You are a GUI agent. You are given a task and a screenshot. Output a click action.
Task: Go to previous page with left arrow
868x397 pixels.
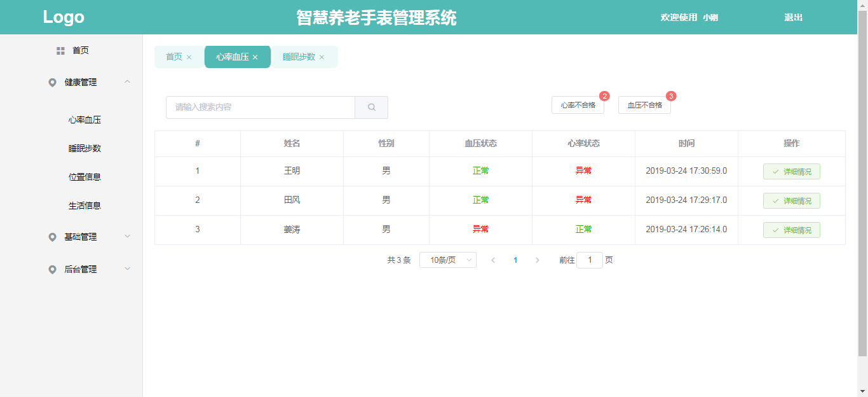click(x=493, y=260)
